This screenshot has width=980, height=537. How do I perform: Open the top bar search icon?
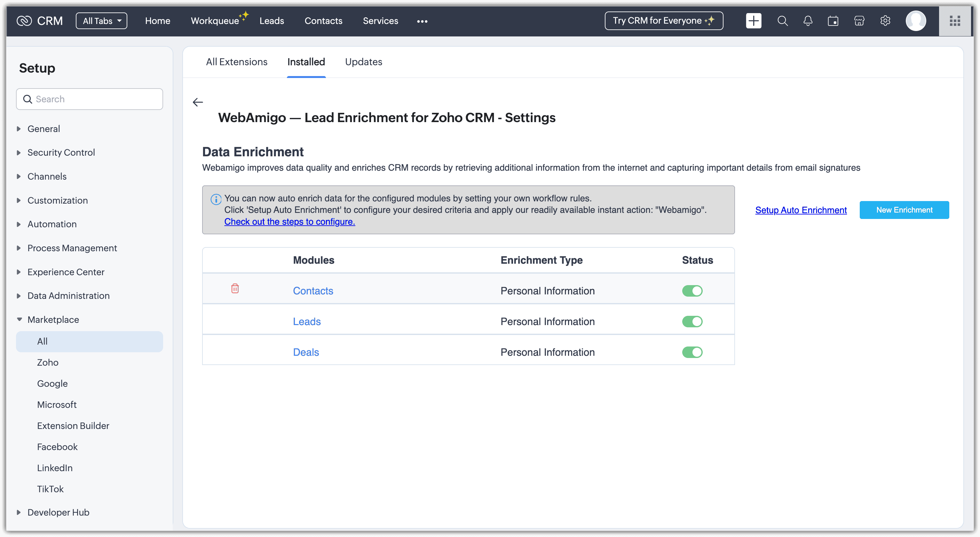tap(782, 20)
